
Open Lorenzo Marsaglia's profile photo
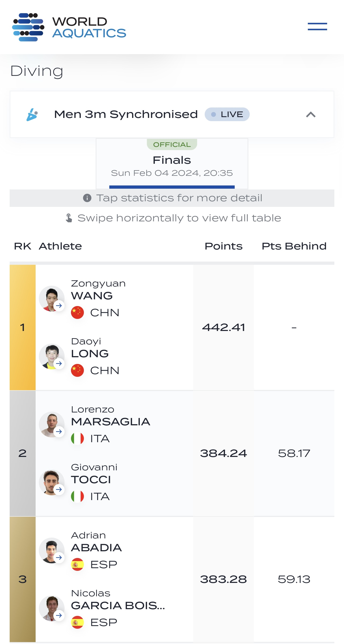point(51,424)
